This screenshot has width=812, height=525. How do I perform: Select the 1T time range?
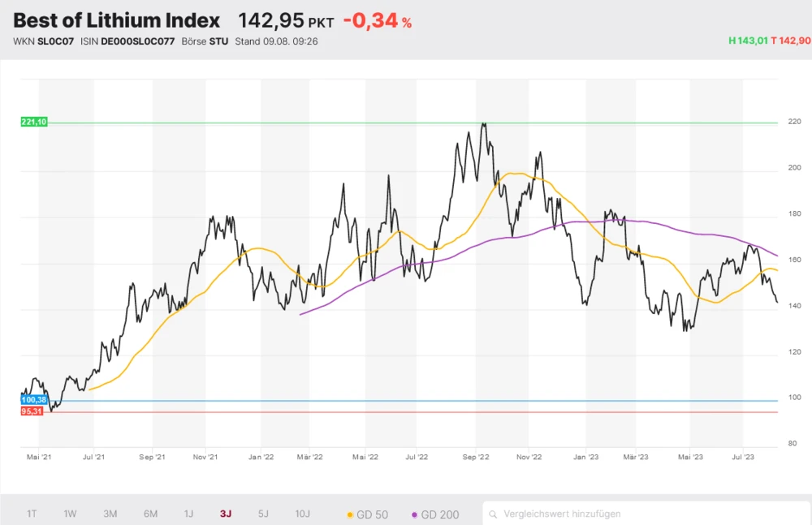coord(32,514)
